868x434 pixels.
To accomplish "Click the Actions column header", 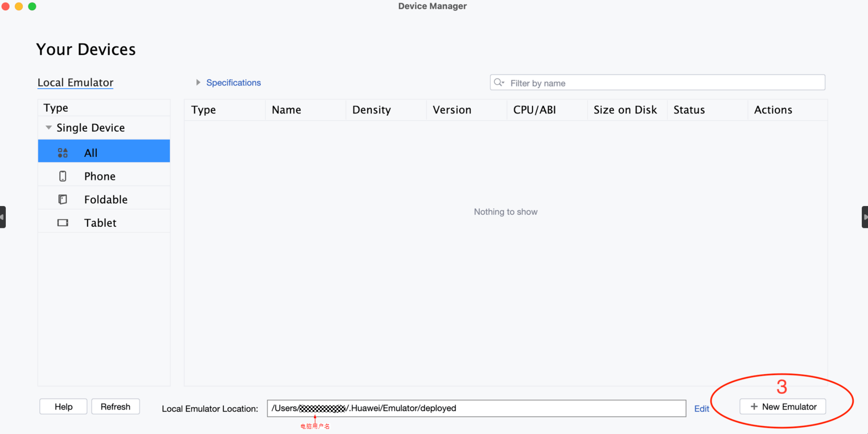I will [x=787, y=110].
